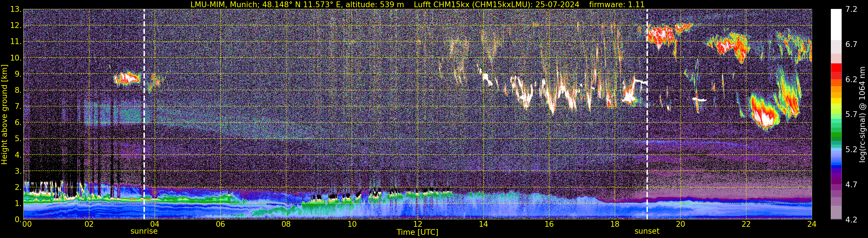Click the '22' time axis tick
Image resolution: width=868 pixels, height=238 pixels.
pyautogui.click(x=746, y=224)
